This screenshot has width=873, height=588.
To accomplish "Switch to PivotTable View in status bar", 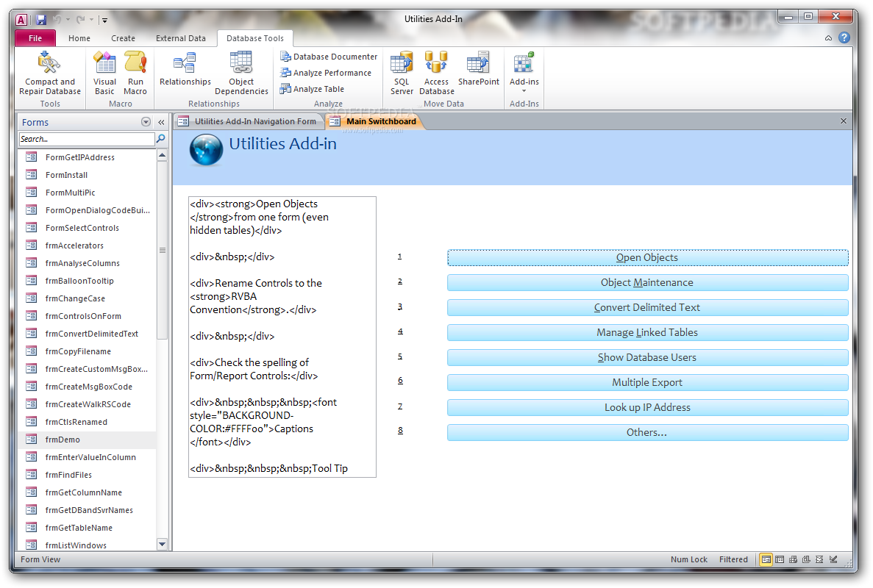I will coord(793,559).
